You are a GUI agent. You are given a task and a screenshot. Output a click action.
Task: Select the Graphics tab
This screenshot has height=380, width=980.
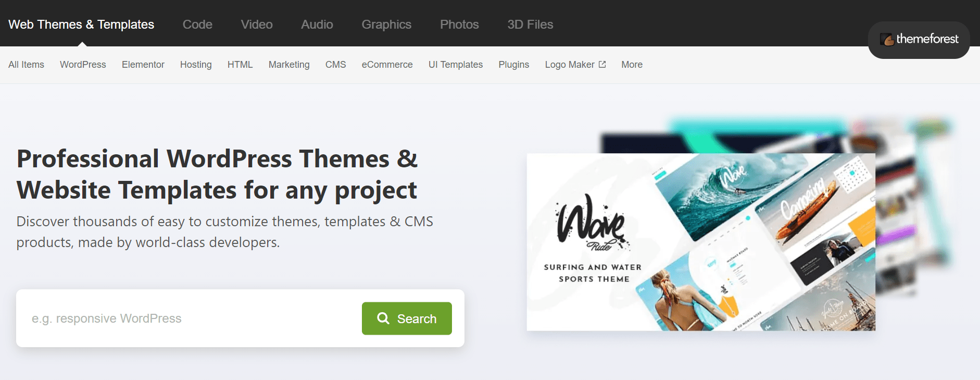pyautogui.click(x=386, y=24)
